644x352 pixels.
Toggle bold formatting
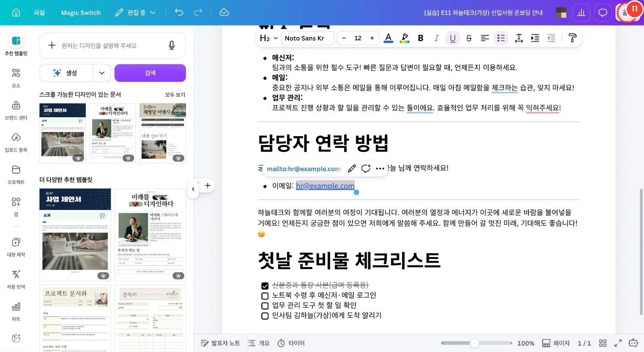click(x=421, y=38)
